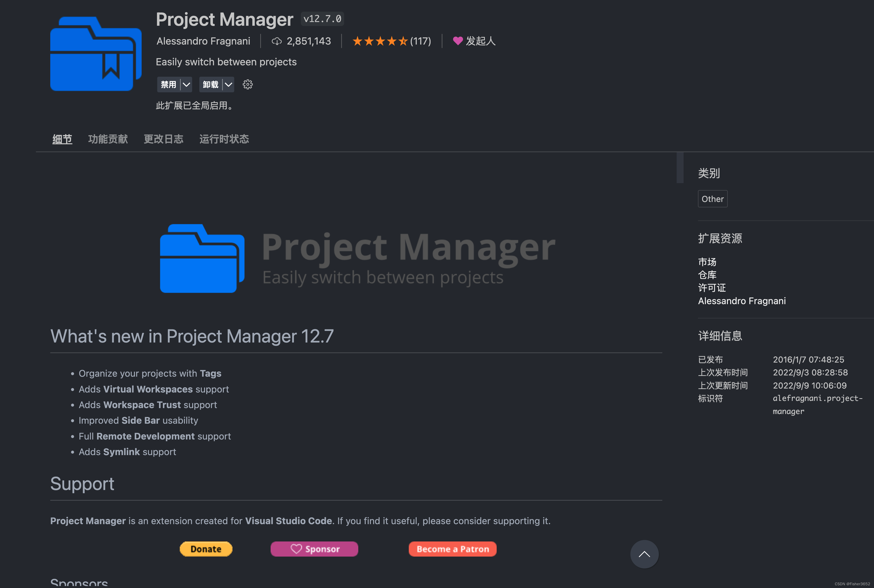Open the Alessandro Fragnani publisher link in header

(x=203, y=41)
